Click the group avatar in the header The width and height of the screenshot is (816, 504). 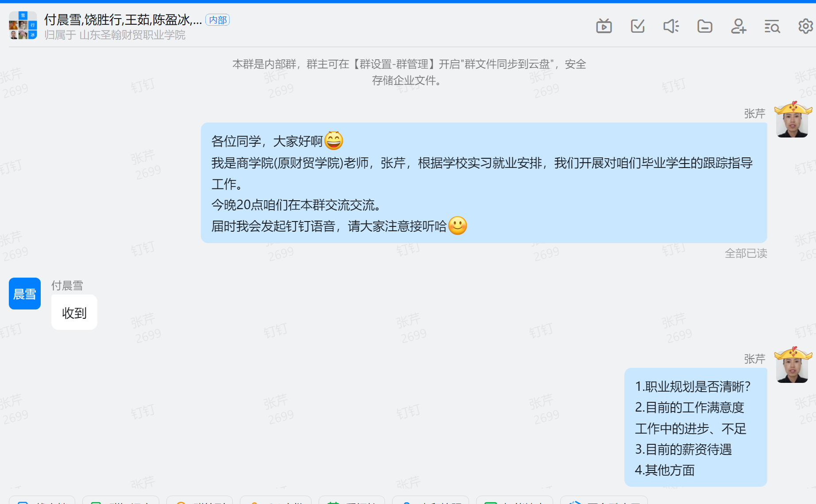tap(23, 26)
